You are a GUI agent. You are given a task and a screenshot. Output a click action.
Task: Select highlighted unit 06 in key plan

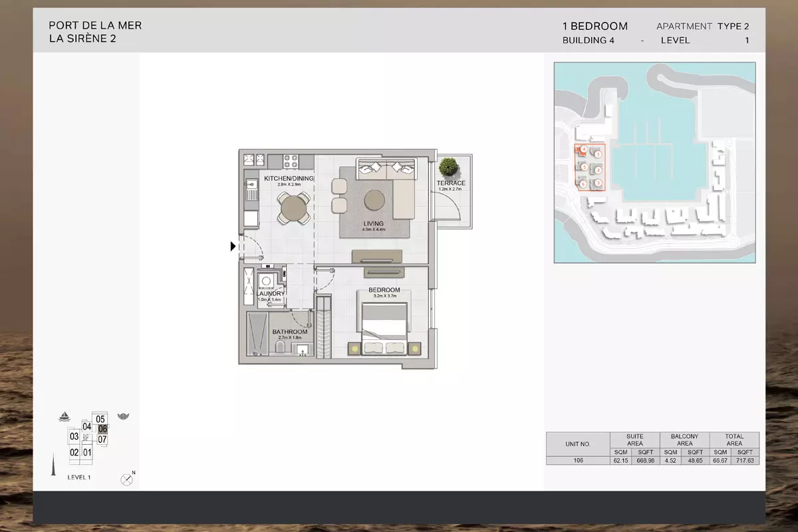tap(102, 430)
